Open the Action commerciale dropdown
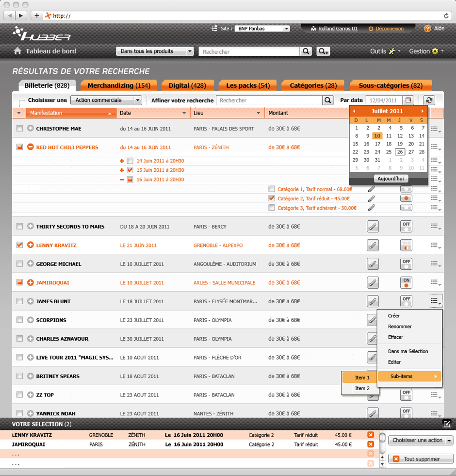Screen dimensions: 456x476 tap(106, 100)
